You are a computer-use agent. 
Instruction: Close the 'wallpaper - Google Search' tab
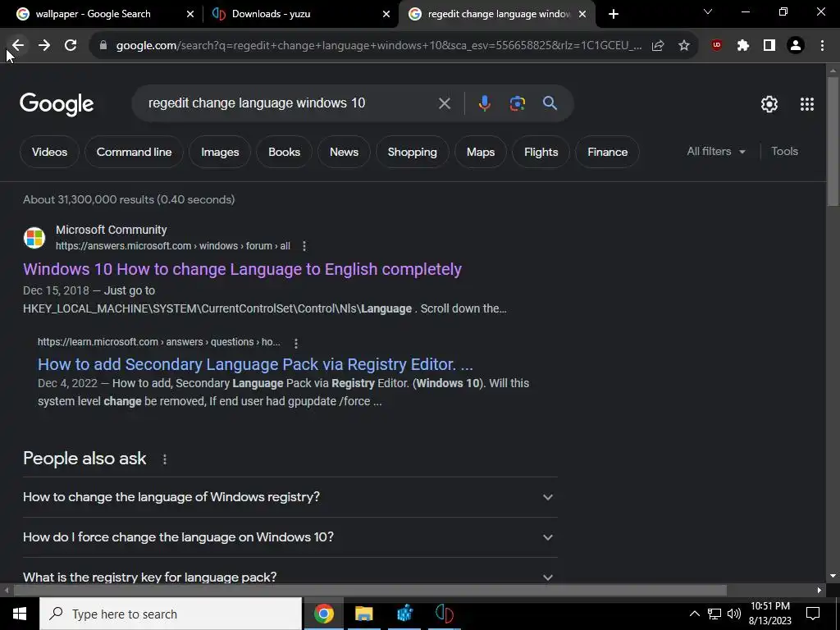[190, 15]
